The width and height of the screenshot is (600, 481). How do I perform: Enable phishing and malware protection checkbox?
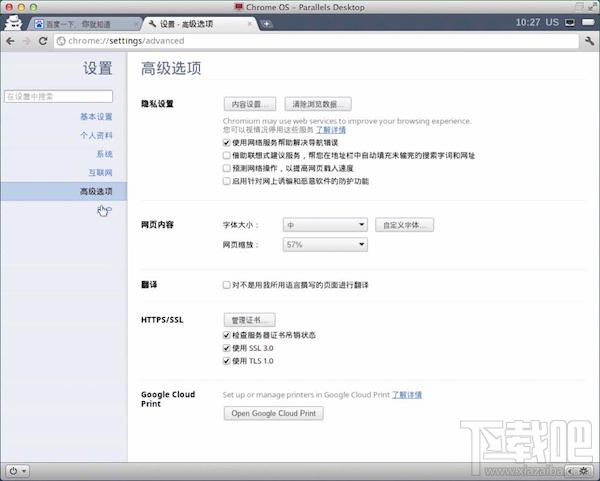[x=227, y=181]
